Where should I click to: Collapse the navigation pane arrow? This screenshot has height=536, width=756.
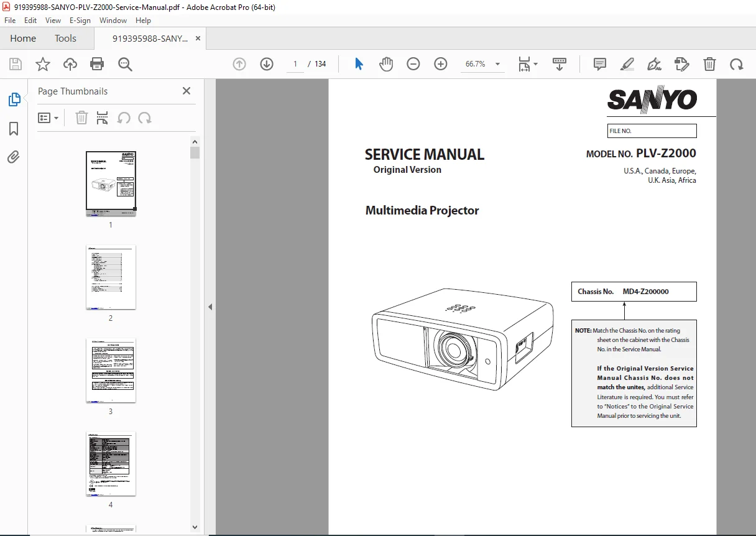tap(210, 307)
